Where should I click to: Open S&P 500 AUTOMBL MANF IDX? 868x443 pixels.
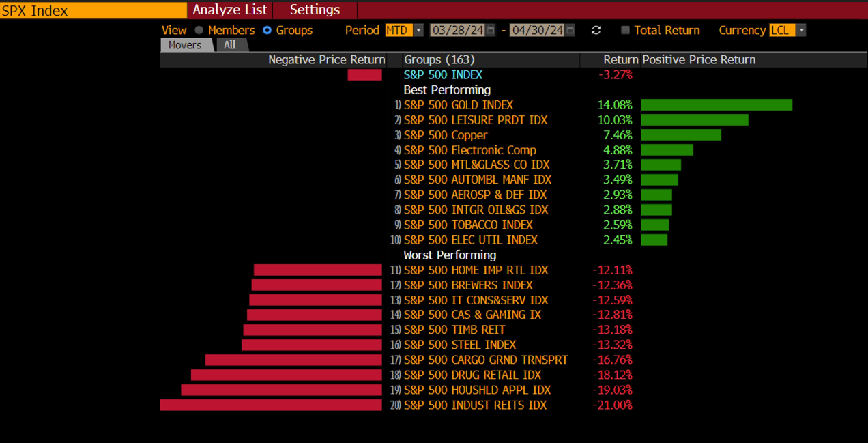point(477,180)
